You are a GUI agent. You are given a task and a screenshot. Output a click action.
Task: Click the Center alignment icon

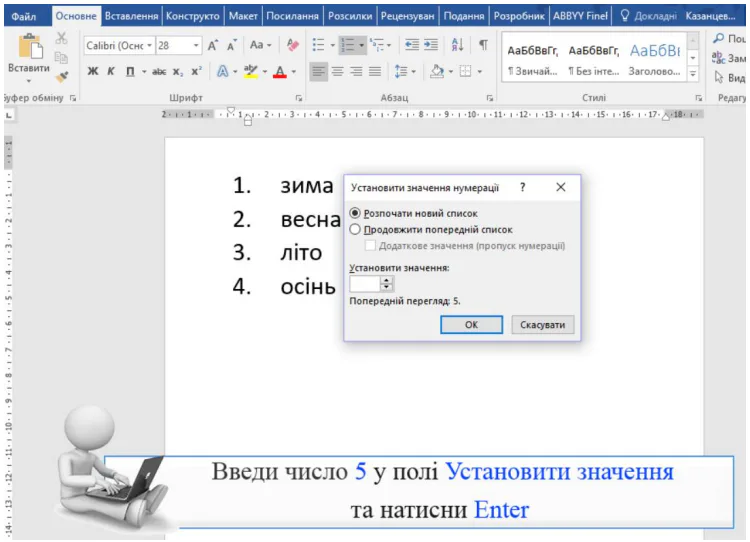click(336, 72)
